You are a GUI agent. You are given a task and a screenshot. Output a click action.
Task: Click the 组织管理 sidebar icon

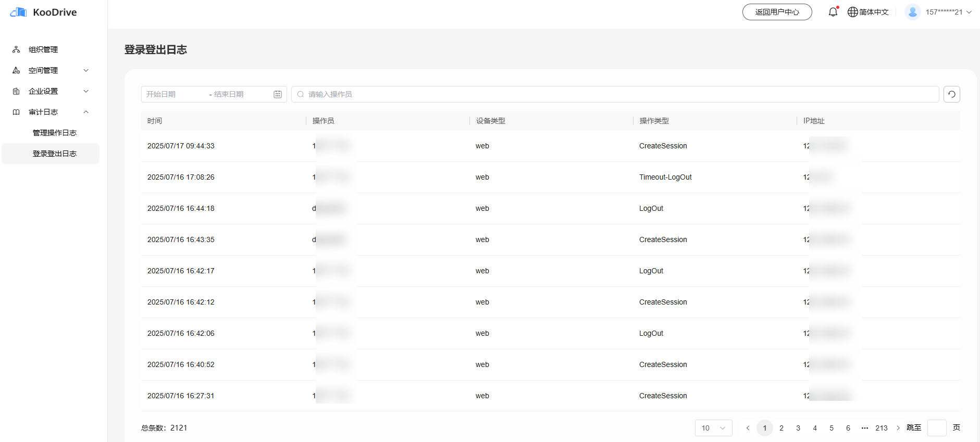click(x=16, y=49)
